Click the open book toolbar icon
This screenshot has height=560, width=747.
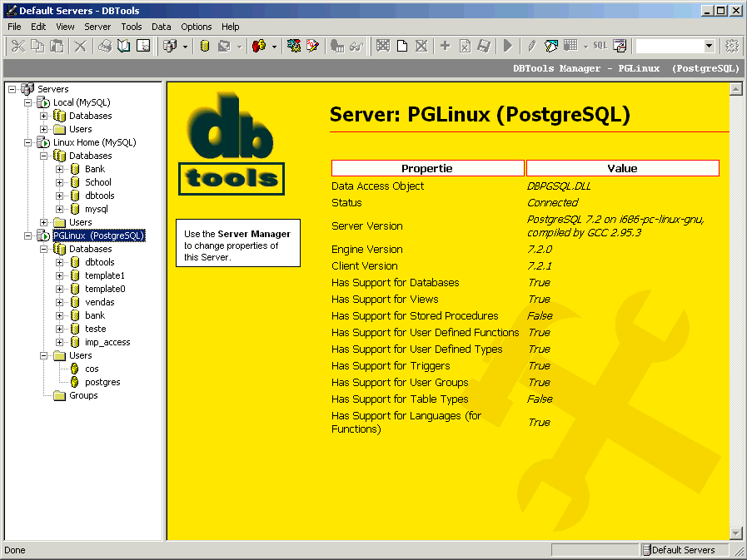coord(124,46)
